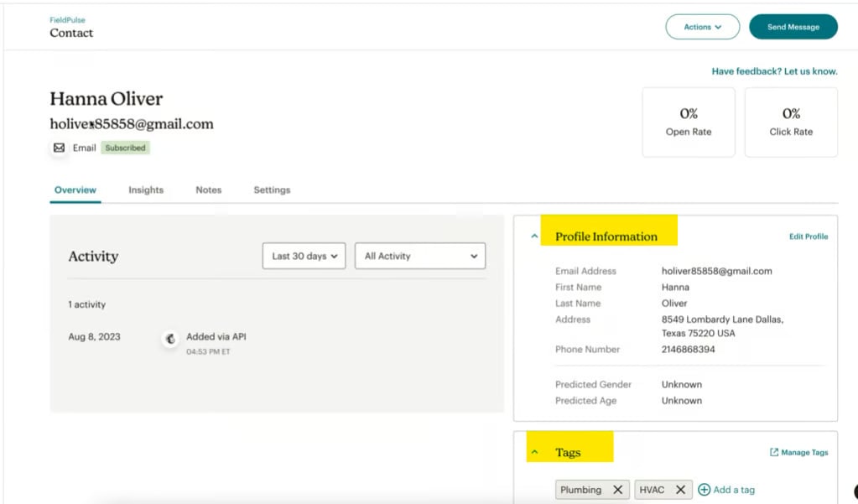Remove the Plumbing tag with its X
The height and width of the screenshot is (504, 858).
(617, 490)
